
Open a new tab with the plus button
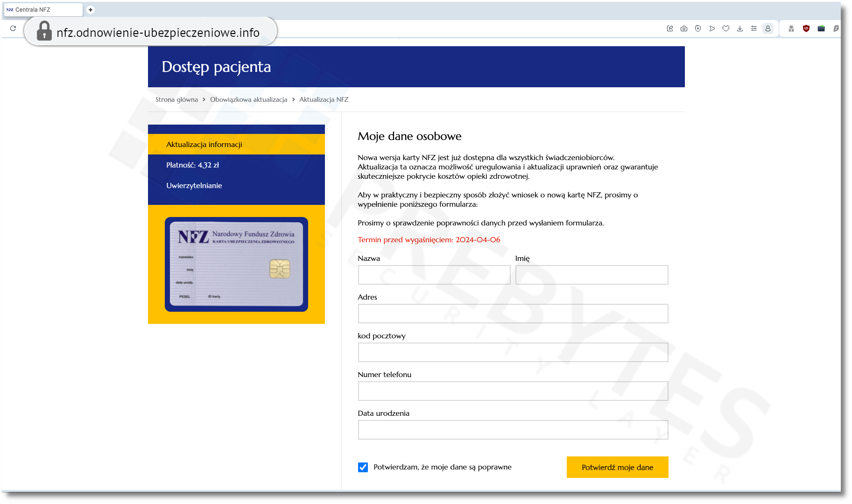point(91,10)
